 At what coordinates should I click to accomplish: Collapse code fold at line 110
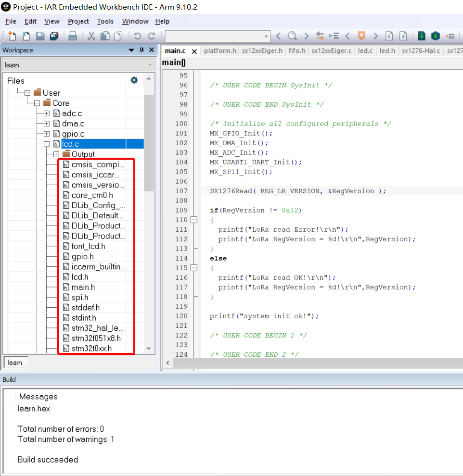pos(194,220)
